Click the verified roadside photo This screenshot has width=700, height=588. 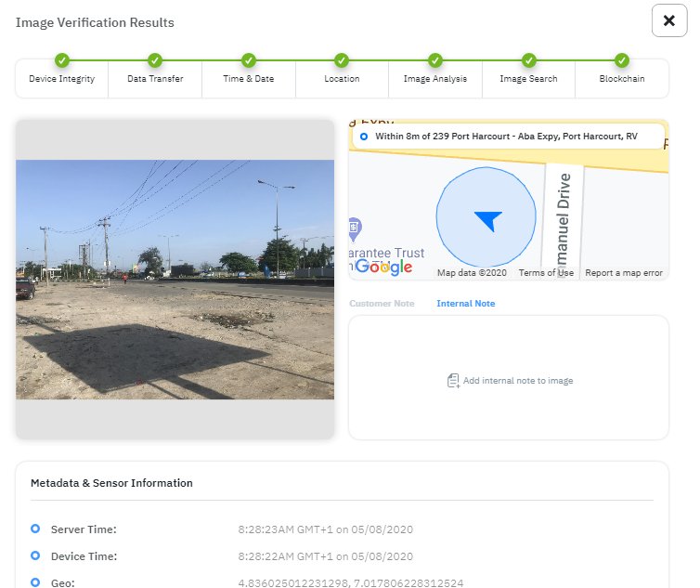pos(175,280)
